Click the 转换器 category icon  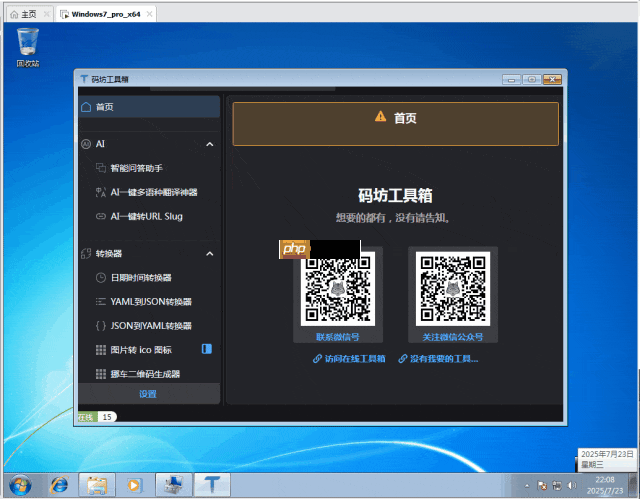click(86, 254)
